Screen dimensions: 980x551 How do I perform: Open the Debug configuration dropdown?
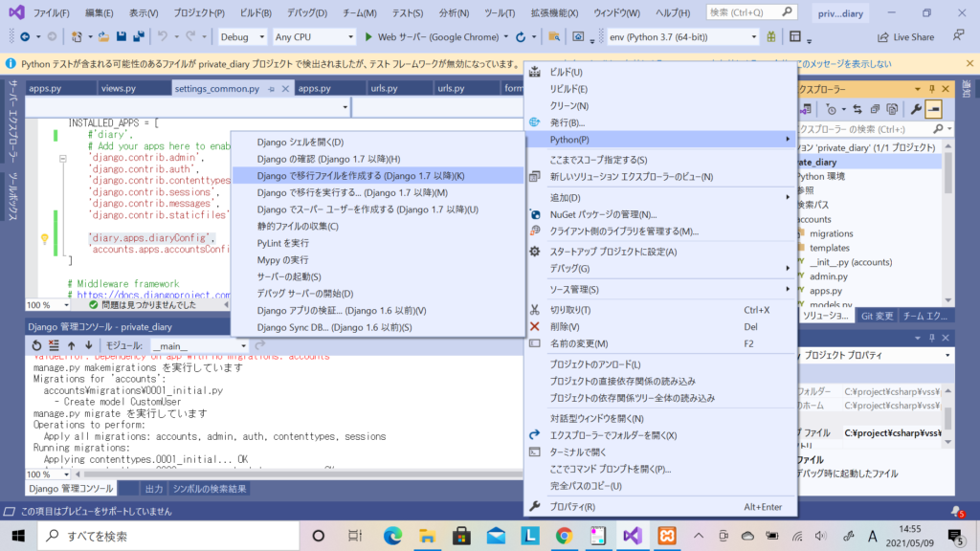click(242, 37)
